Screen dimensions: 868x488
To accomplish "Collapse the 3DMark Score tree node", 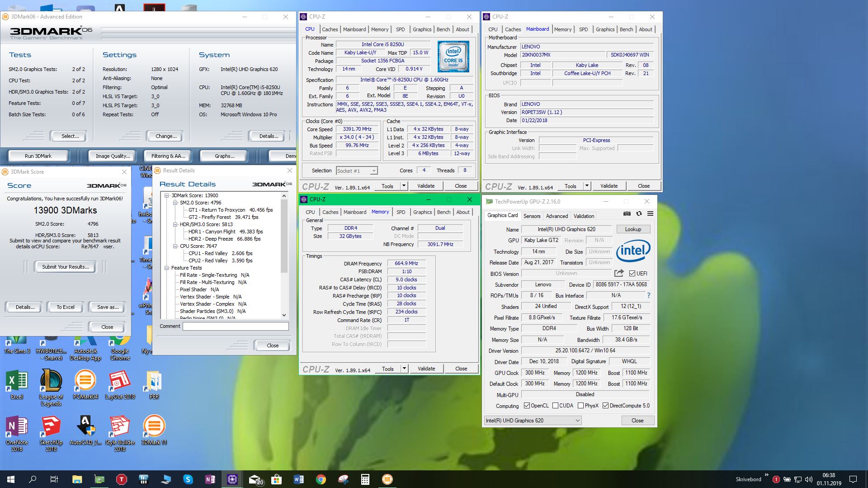I will [x=167, y=196].
